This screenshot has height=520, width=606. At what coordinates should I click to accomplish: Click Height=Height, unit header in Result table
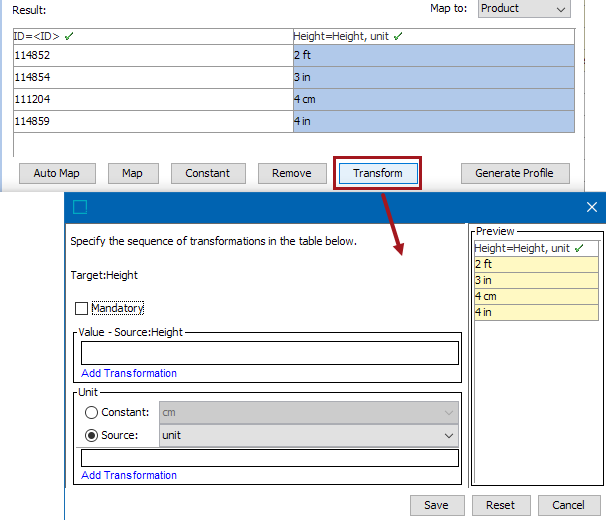tap(434, 36)
